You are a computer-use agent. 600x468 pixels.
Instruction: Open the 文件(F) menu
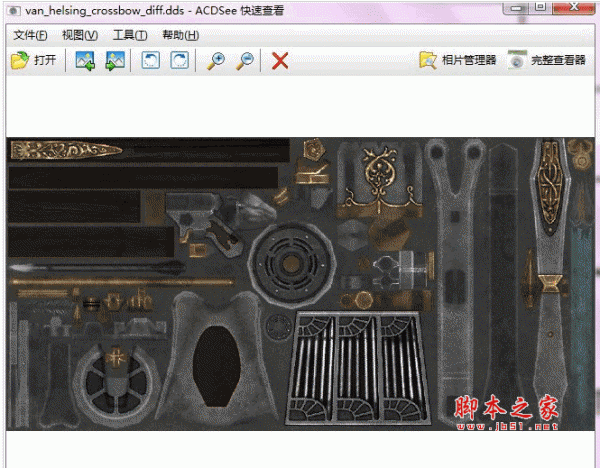30,36
